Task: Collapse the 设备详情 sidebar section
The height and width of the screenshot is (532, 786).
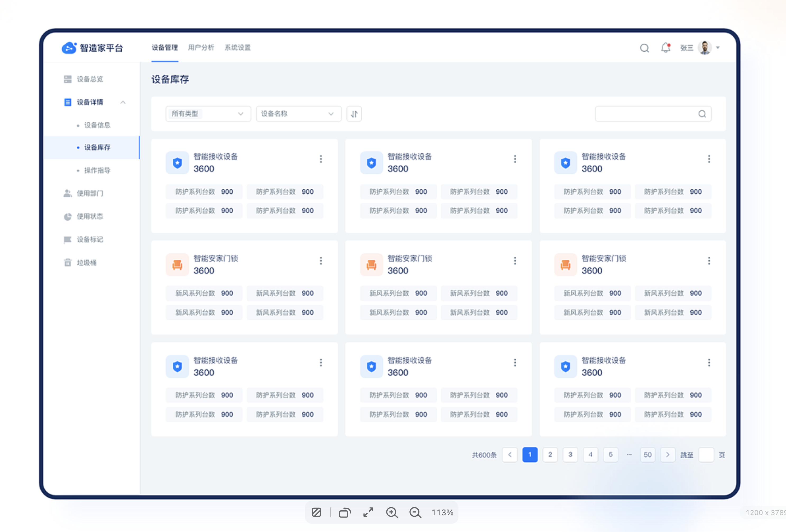Action: click(x=123, y=102)
